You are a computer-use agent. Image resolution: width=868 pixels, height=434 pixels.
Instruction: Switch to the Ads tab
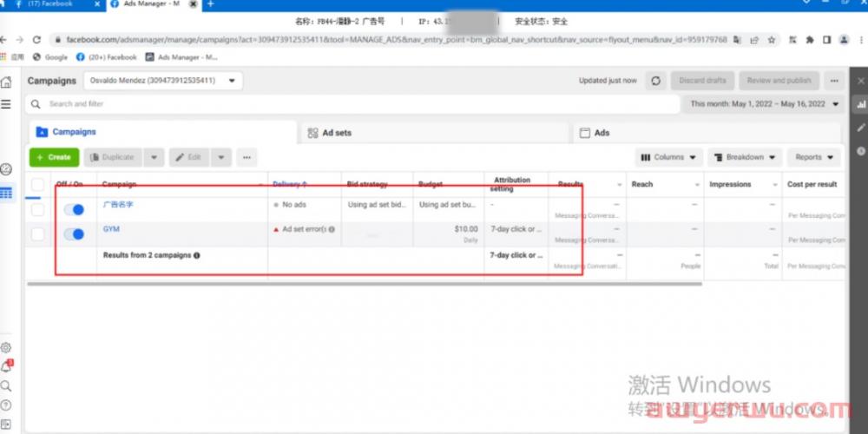pos(707,133)
